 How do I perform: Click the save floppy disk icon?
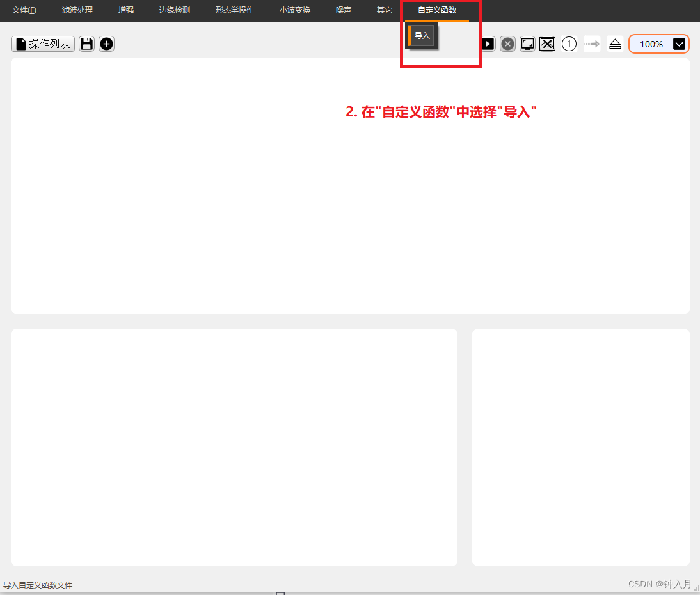[x=86, y=44]
